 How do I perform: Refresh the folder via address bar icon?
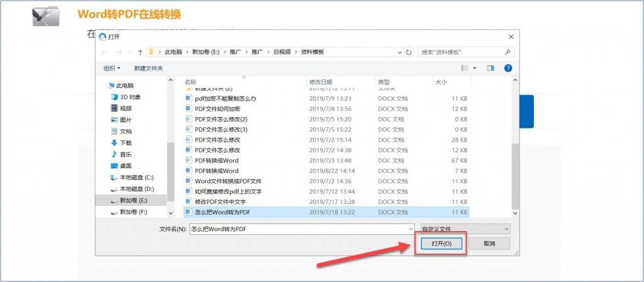tap(409, 53)
